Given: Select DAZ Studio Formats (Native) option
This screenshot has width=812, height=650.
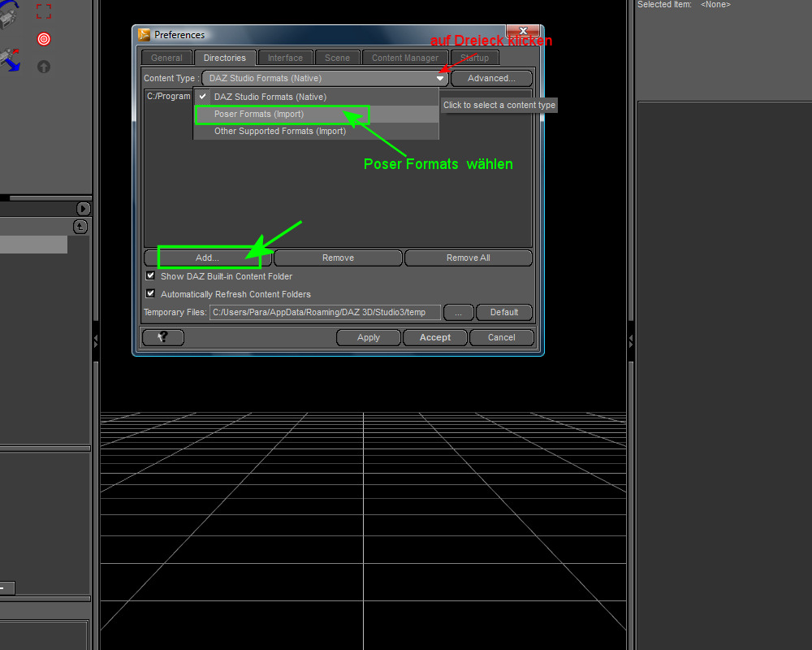Looking at the screenshot, I should click(317, 97).
